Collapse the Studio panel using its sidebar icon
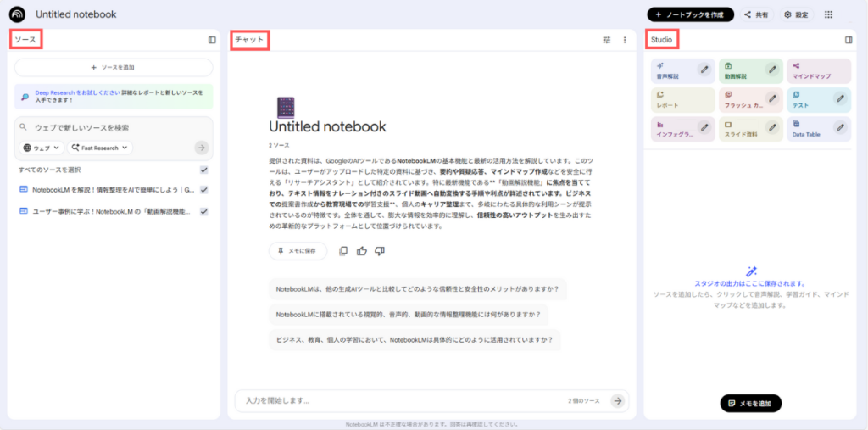 point(849,40)
